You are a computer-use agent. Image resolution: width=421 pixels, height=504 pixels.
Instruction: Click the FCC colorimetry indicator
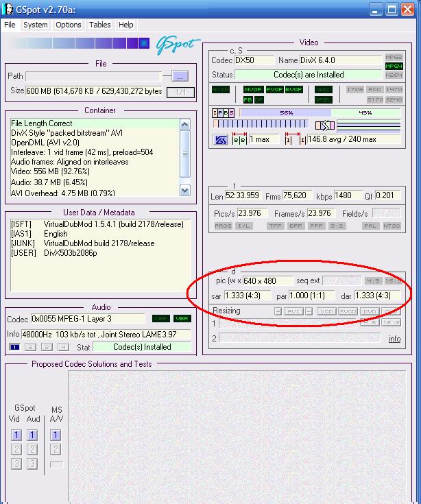pos(374,89)
